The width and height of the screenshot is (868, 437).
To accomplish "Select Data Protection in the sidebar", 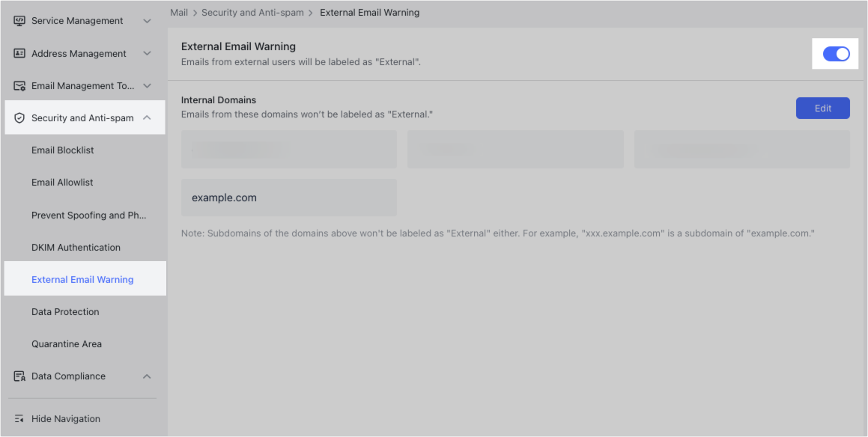I will 65,311.
